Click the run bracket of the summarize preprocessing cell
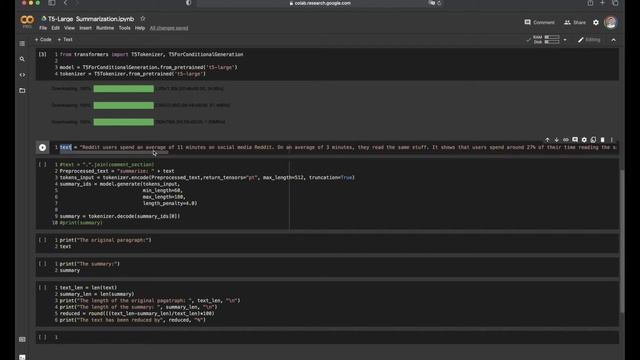Screen dimensions: 640x360 (42, 164)
